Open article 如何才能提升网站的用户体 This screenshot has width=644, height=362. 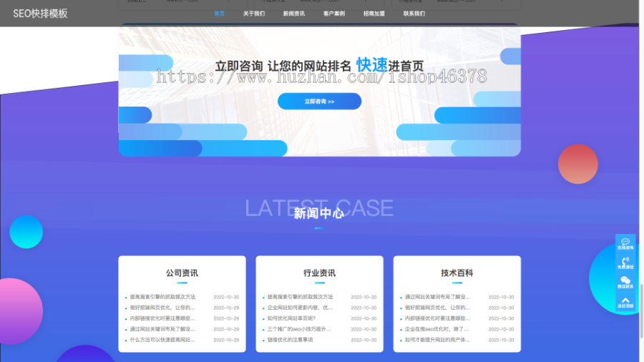click(x=437, y=340)
